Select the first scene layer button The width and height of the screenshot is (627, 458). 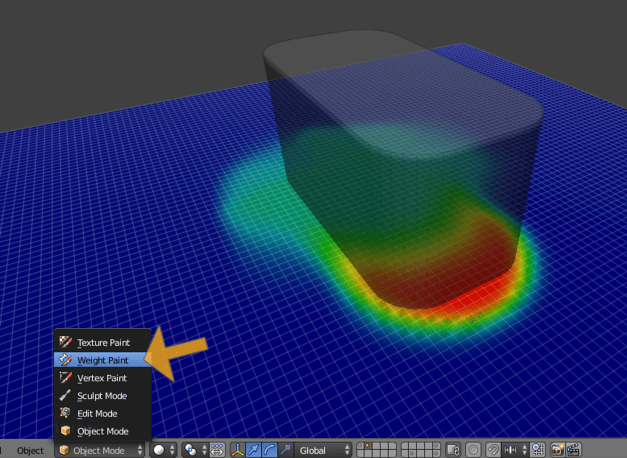[x=363, y=446]
